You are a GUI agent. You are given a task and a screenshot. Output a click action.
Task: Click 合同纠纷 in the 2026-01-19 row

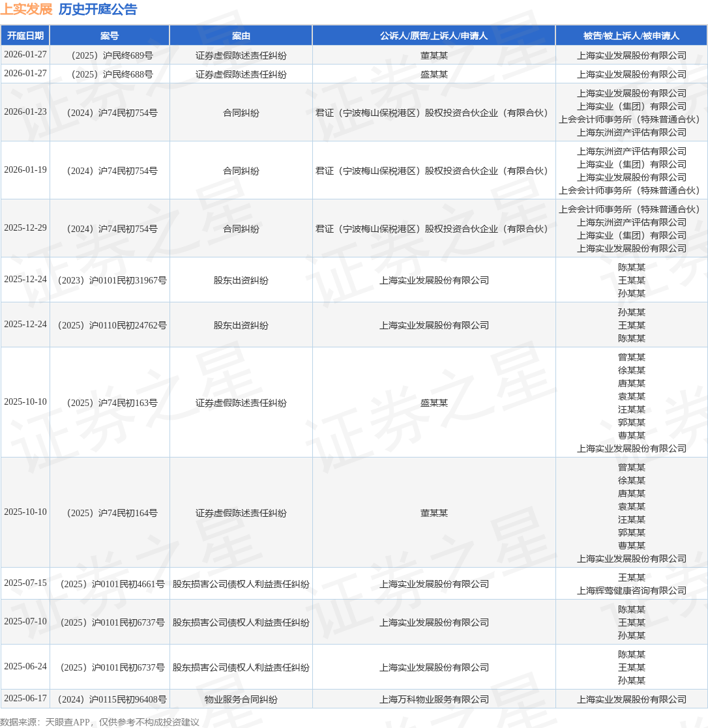tap(241, 171)
